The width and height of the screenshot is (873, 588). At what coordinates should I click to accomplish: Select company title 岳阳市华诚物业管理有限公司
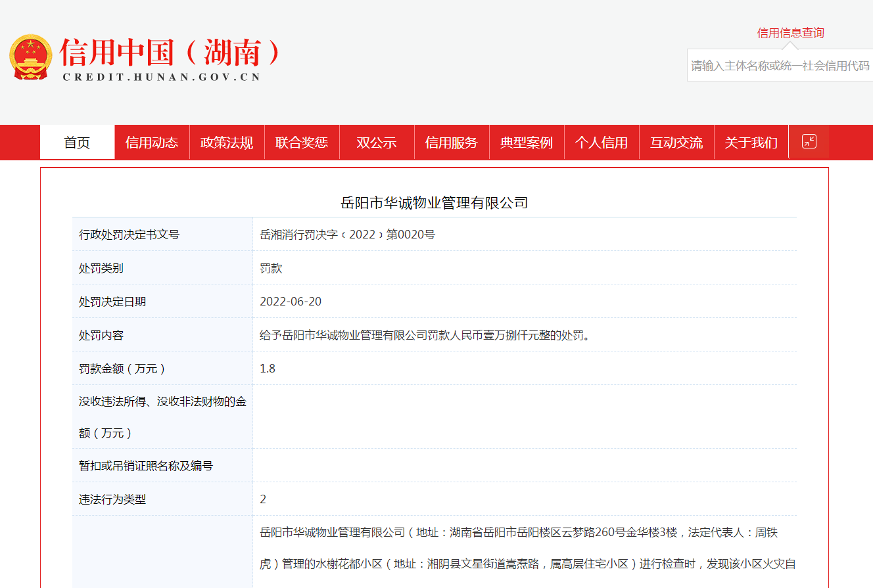pyautogui.click(x=435, y=202)
